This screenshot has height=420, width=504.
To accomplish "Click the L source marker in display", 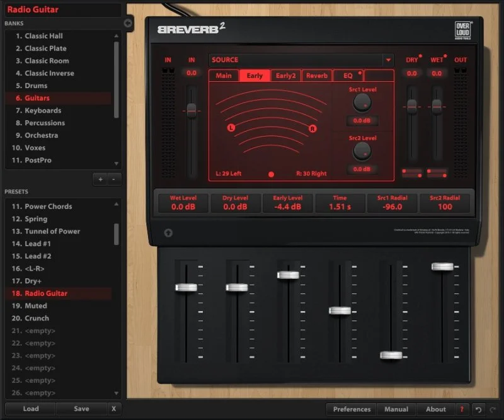I will pos(231,128).
